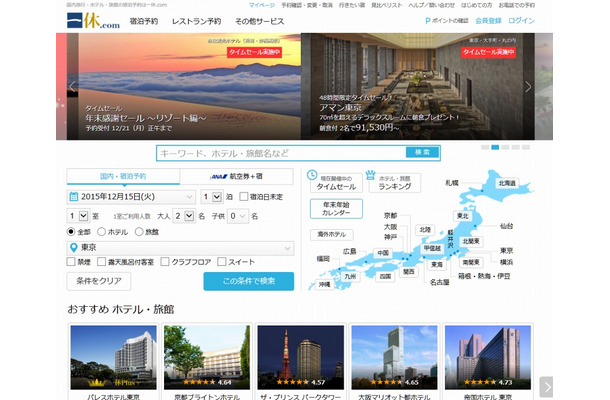
Task: Open the マイページ link
Action: point(262,5)
